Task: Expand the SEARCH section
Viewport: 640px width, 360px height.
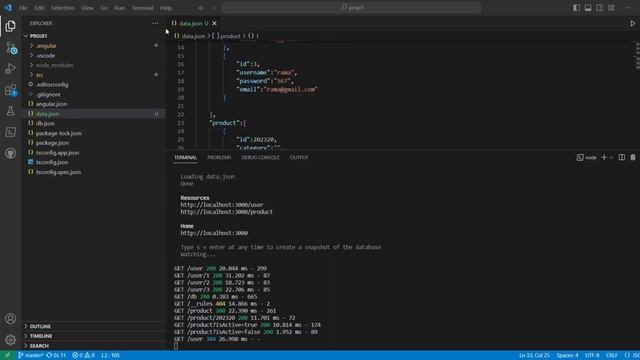Action: 93,346
